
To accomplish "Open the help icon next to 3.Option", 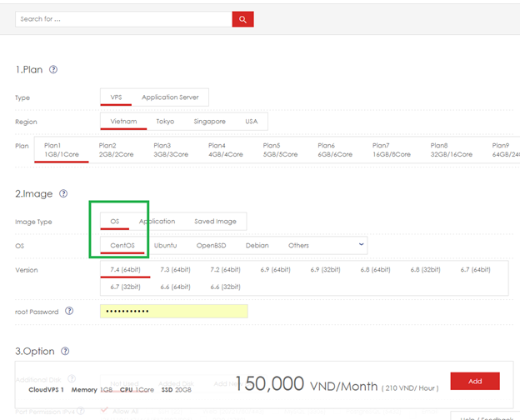I will point(65,352).
